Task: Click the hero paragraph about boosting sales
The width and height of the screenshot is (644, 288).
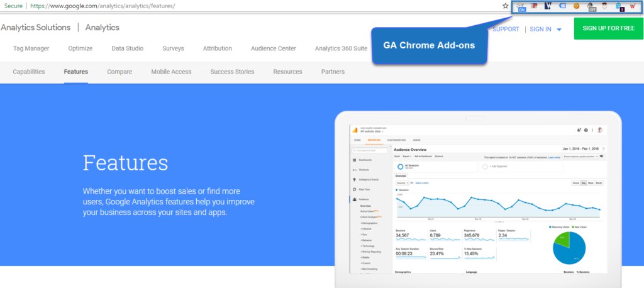Action: (x=169, y=202)
